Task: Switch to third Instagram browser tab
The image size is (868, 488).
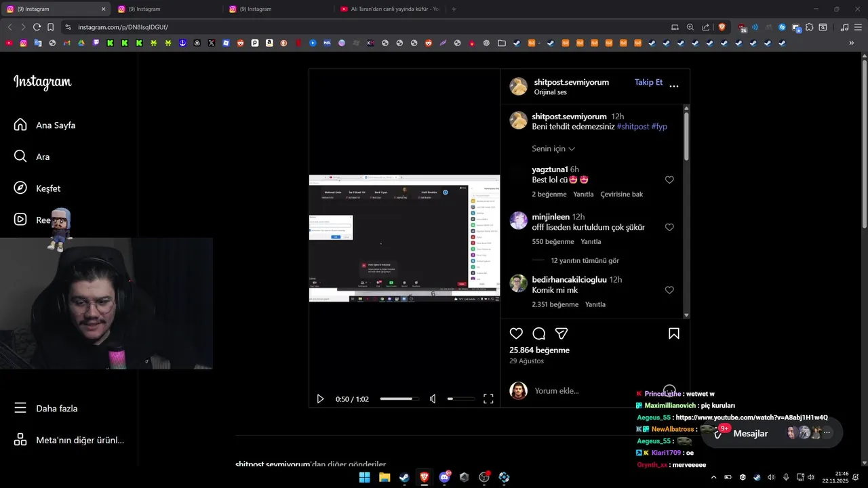Action: pos(279,9)
